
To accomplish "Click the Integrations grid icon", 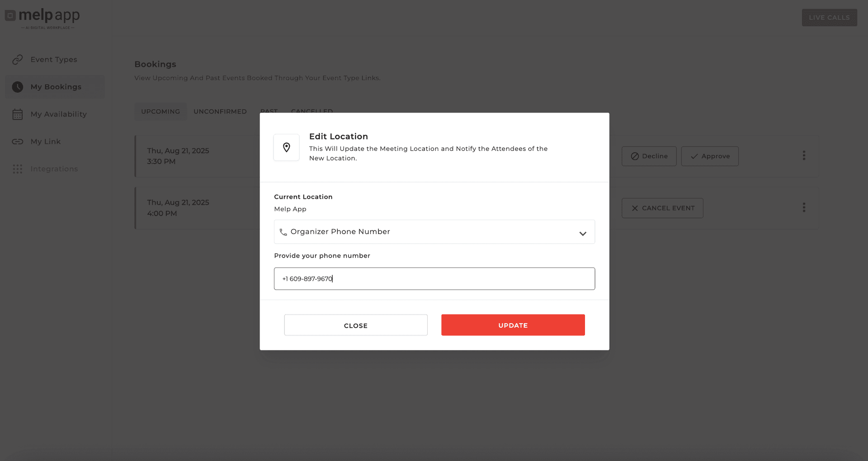I will (x=18, y=169).
